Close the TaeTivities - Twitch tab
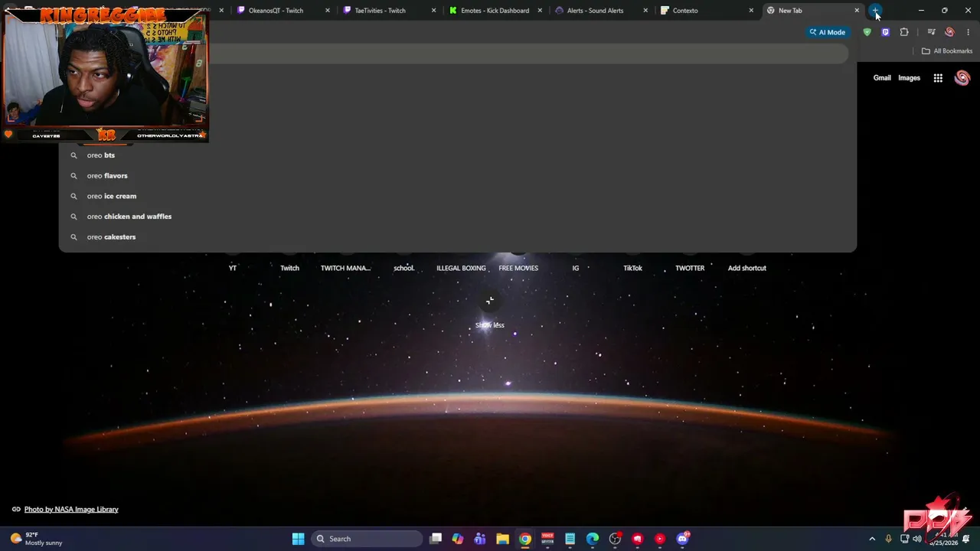Image resolution: width=980 pixels, height=551 pixels. (434, 11)
